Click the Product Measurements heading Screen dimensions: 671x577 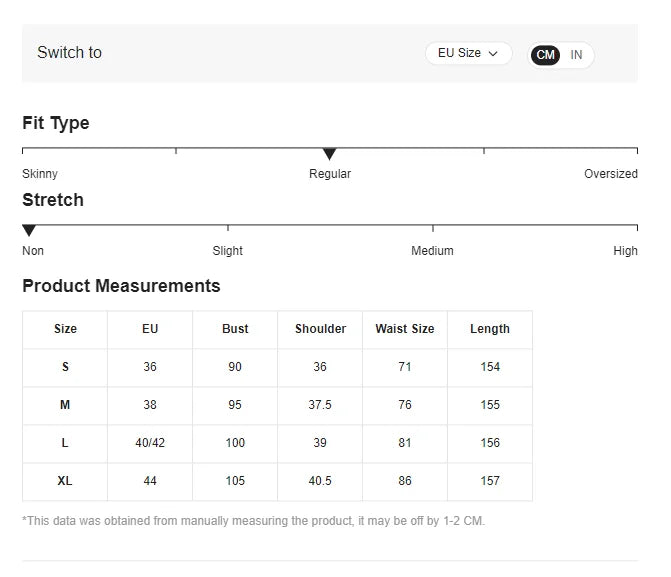tap(121, 286)
